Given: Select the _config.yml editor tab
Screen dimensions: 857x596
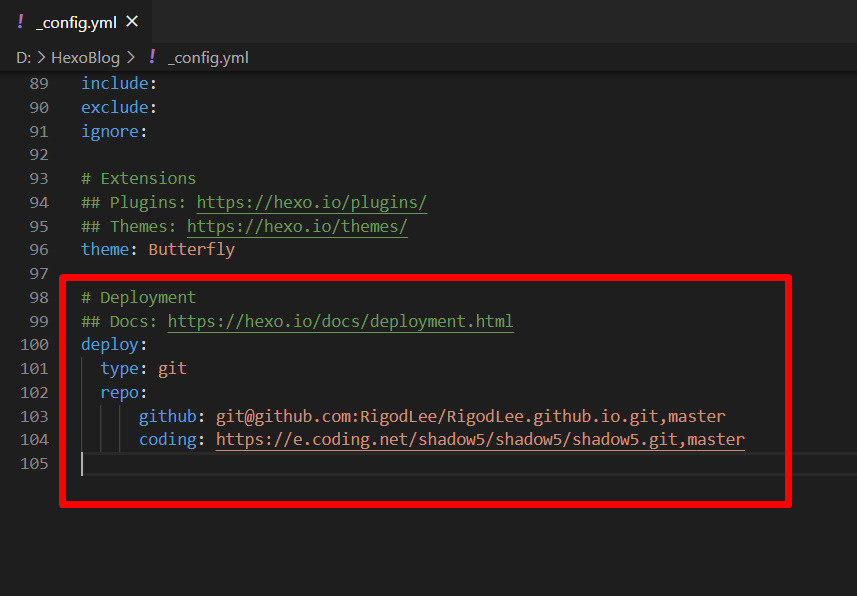Looking at the screenshot, I should click(x=75, y=22).
